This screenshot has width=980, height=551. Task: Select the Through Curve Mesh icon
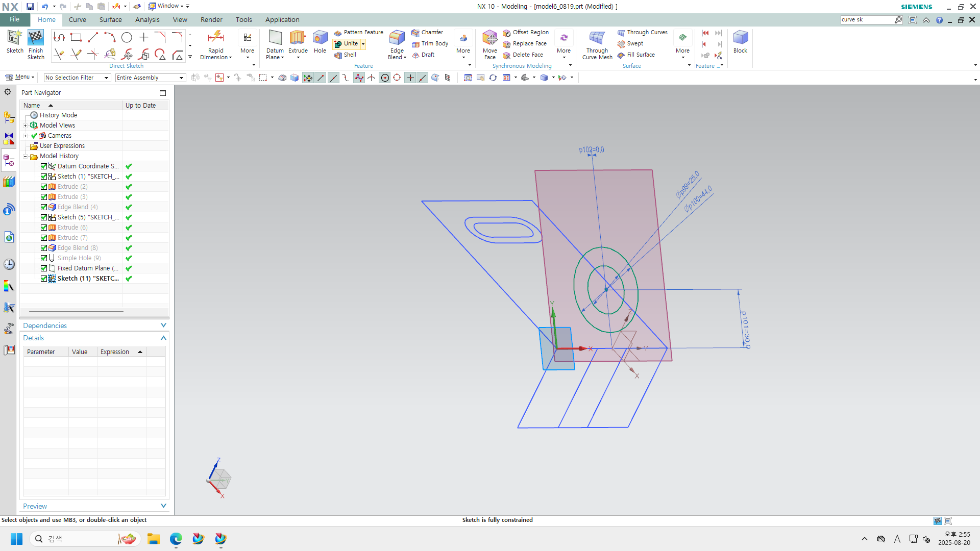[597, 39]
